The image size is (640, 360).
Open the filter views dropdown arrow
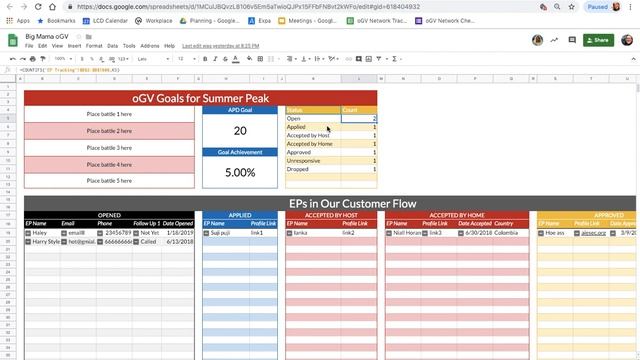tap(386, 59)
